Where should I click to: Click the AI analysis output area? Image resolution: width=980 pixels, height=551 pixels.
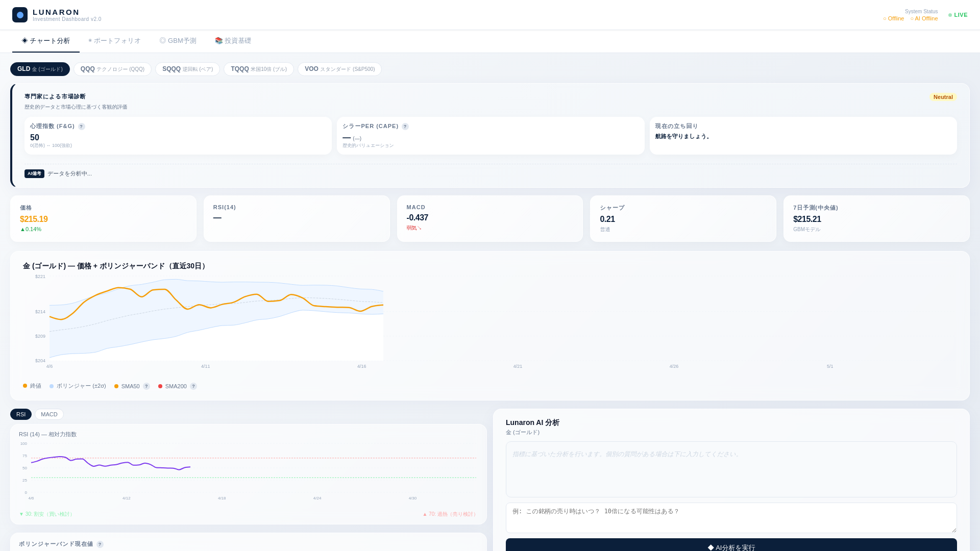coord(731,469)
